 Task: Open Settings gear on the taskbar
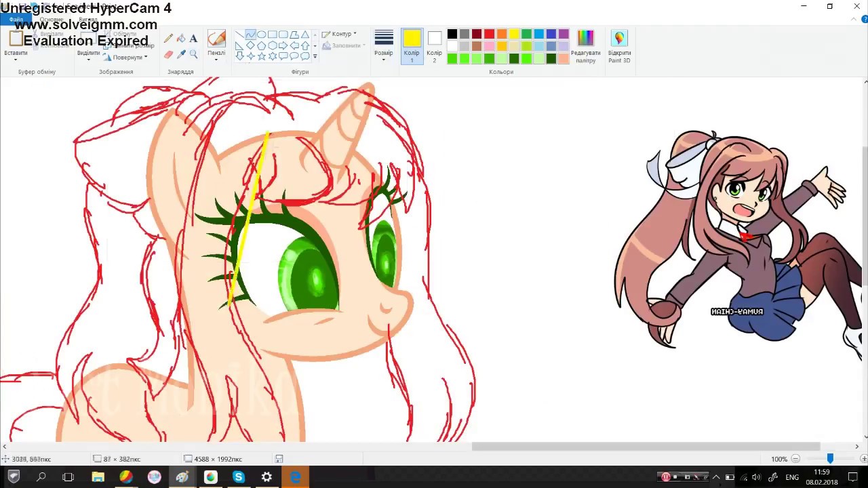pos(267,477)
